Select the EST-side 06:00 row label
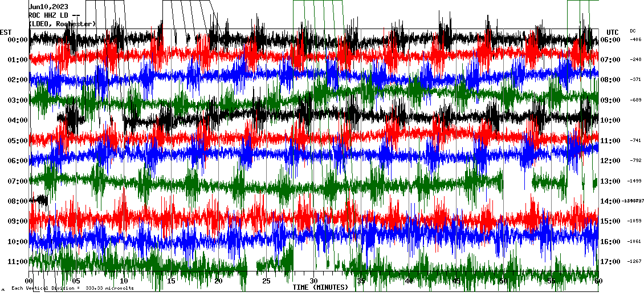Screen dimensions: 644x296 [17, 161]
